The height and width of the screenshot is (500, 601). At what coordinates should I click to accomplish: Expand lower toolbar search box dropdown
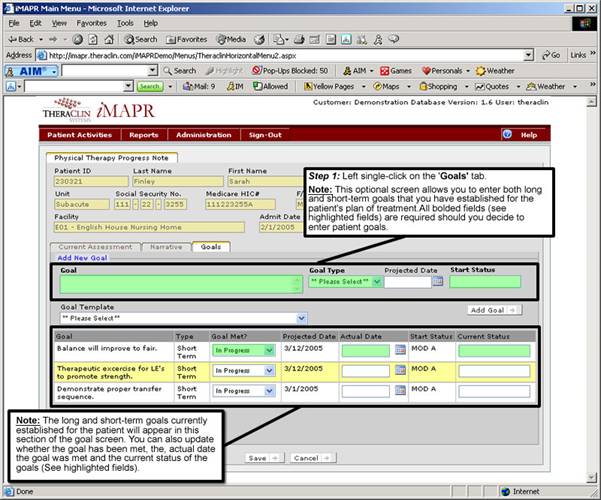129,87
